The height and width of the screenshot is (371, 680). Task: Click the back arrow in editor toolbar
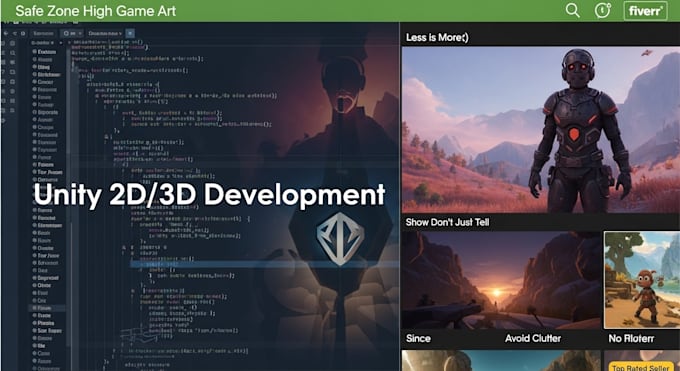(6, 33)
